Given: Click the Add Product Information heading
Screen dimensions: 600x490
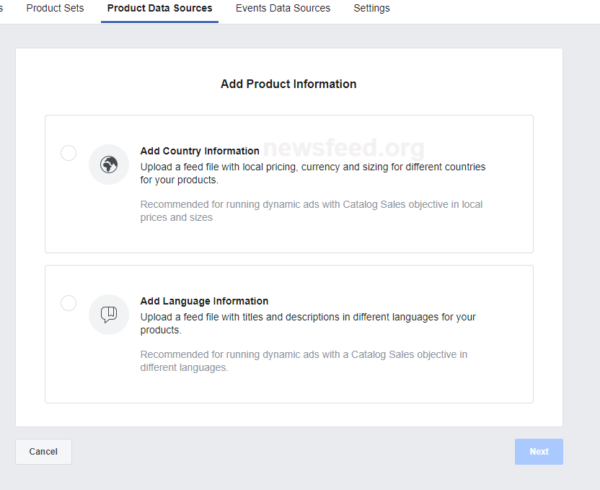Looking at the screenshot, I should tap(288, 84).
